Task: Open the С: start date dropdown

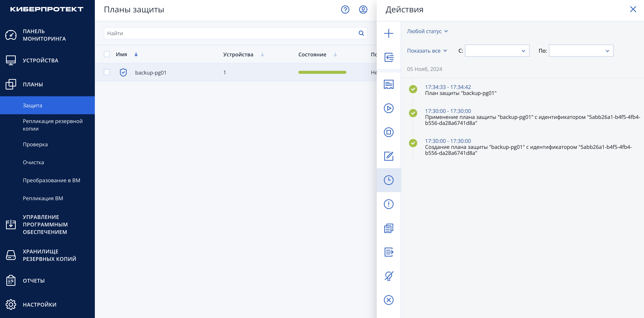Action: [x=497, y=51]
